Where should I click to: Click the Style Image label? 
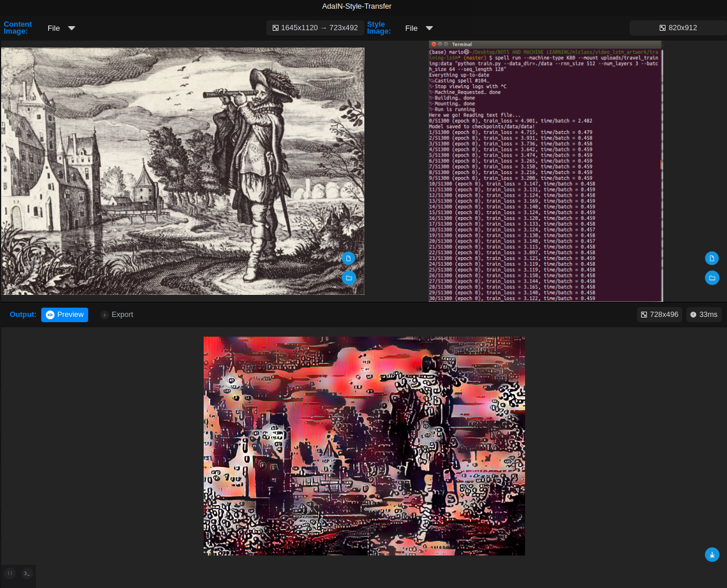click(379, 28)
